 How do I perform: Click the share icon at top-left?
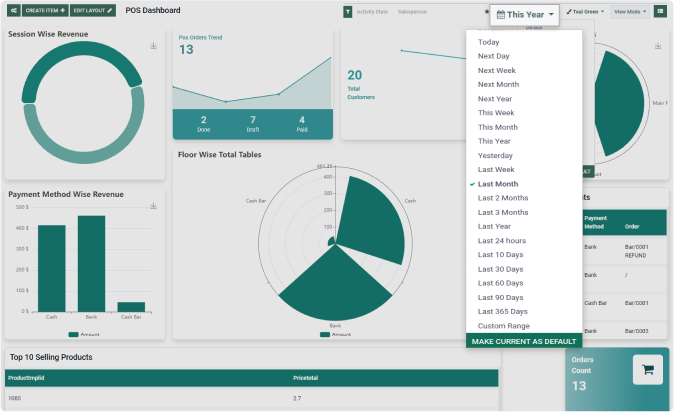13,10
